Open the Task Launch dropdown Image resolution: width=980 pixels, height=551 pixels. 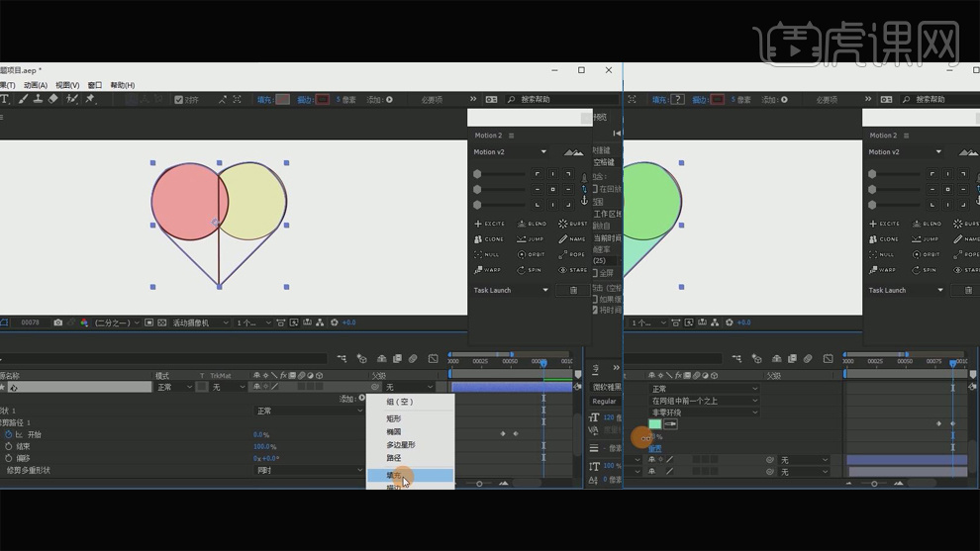coord(510,290)
